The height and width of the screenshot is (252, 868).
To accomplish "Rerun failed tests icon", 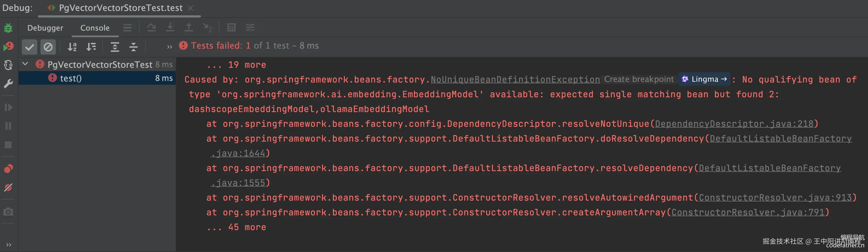I will click(x=8, y=46).
